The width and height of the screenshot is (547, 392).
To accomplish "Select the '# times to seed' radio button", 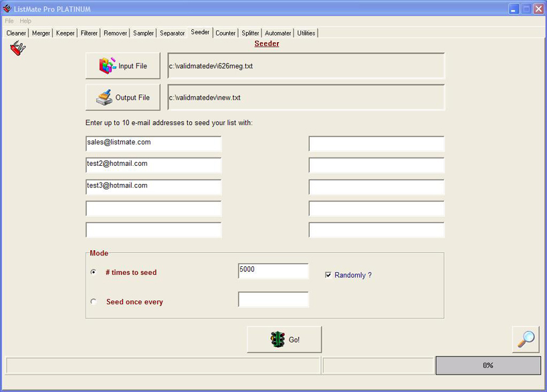I will pyautogui.click(x=94, y=272).
